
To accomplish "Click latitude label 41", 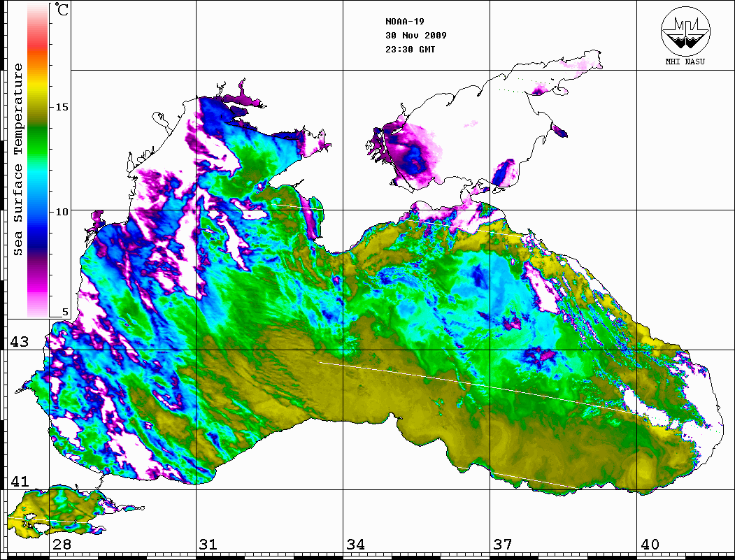I will coord(20,481).
